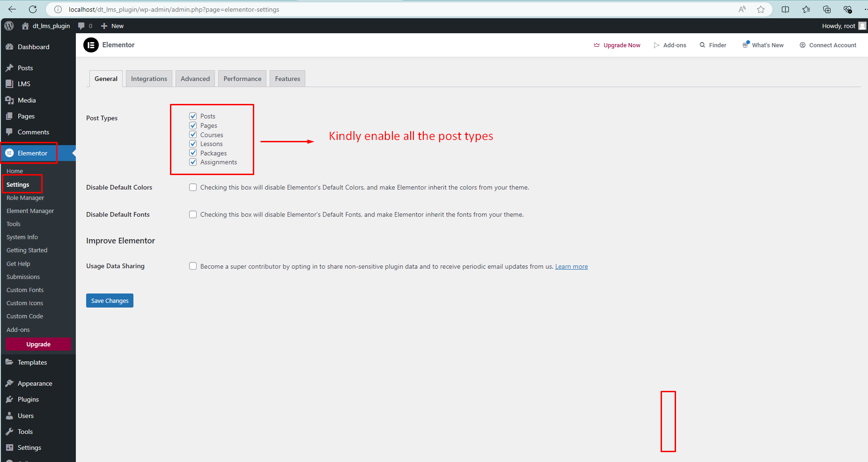Open Submissions submenu item
Image resolution: width=868 pixels, height=462 pixels.
23,277
